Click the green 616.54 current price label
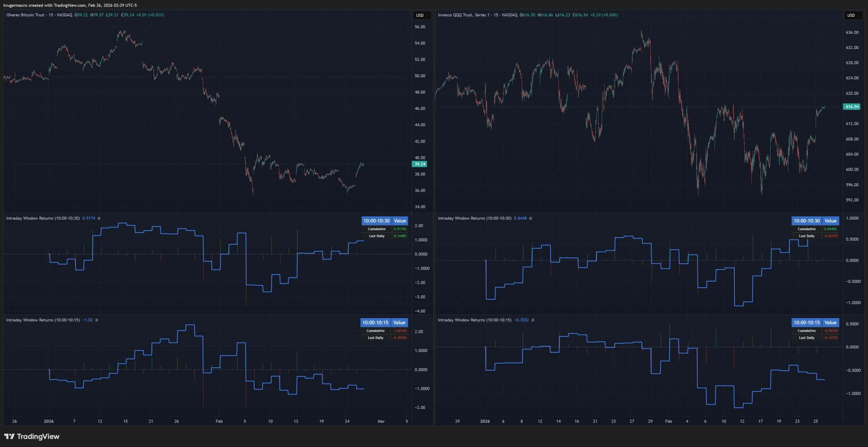Viewport: 868px width, 447px height. tap(852, 107)
